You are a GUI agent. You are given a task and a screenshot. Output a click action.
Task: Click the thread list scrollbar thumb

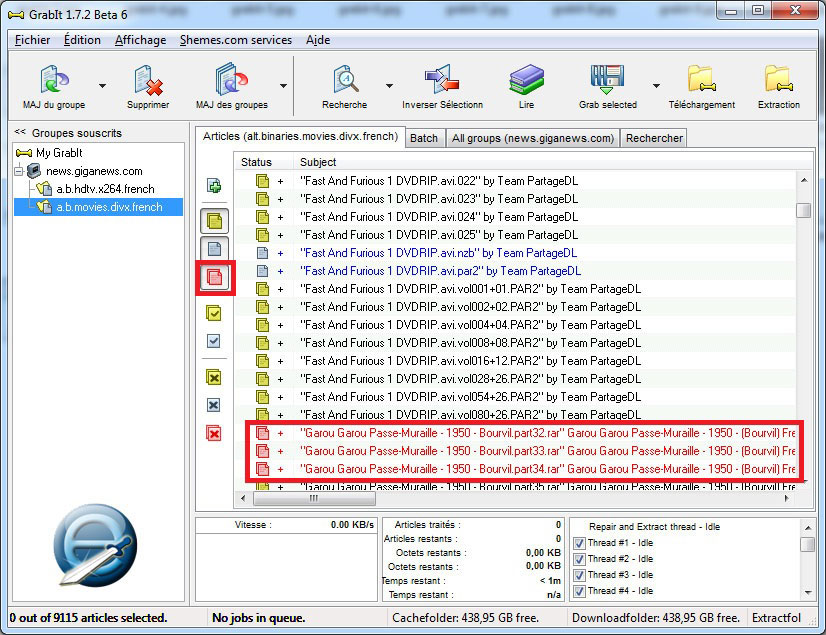pos(807,544)
